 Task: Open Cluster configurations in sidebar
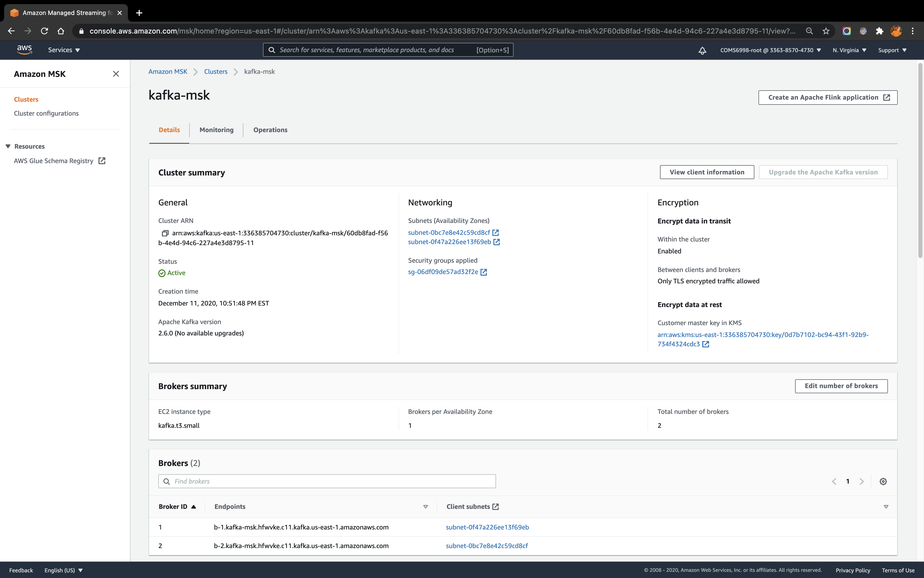pyautogui.click(x=46, y=114)
